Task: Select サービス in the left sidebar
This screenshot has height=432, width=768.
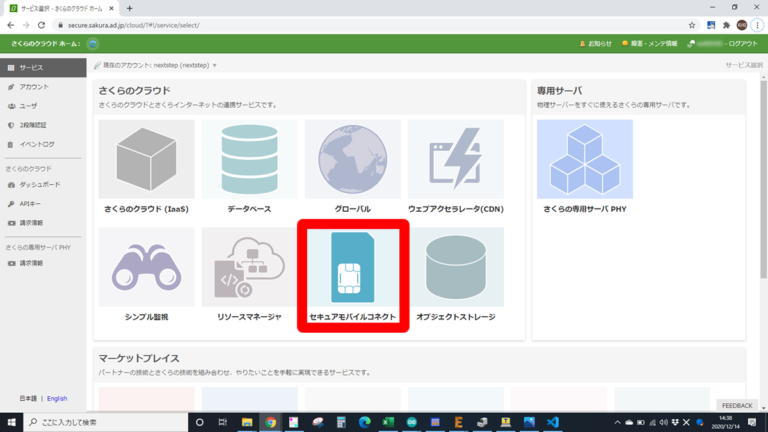Action: click(x=43, y=68)
